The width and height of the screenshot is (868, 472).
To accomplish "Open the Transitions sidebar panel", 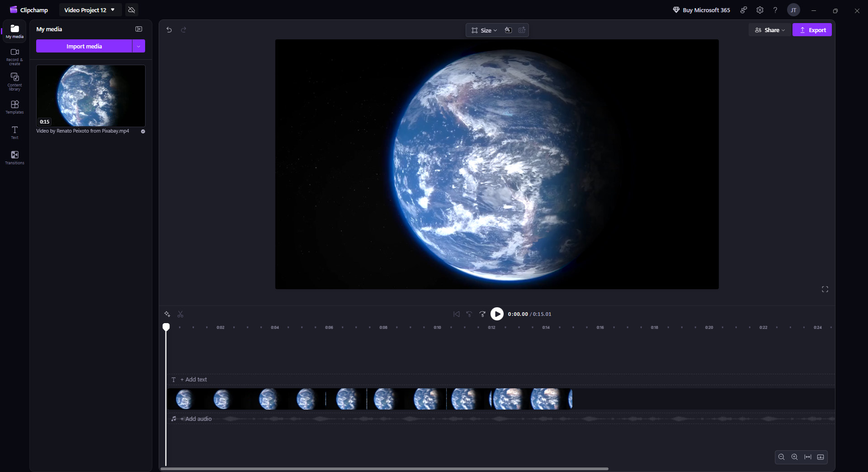I will coord(14,157).
